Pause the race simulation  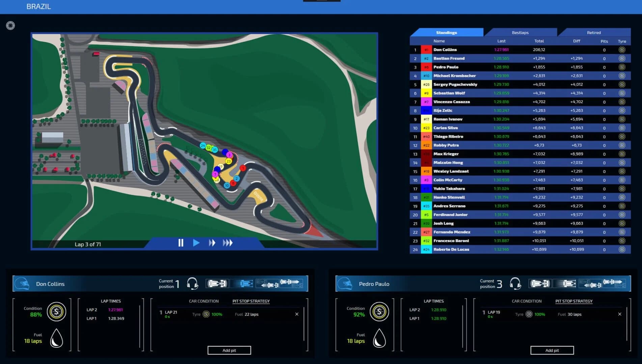click(181, 242)
